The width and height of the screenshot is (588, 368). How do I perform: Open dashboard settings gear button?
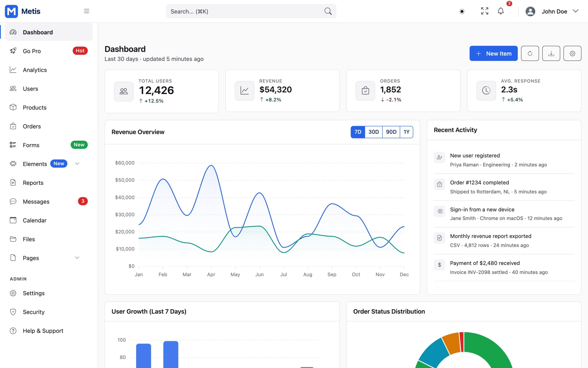572,53
